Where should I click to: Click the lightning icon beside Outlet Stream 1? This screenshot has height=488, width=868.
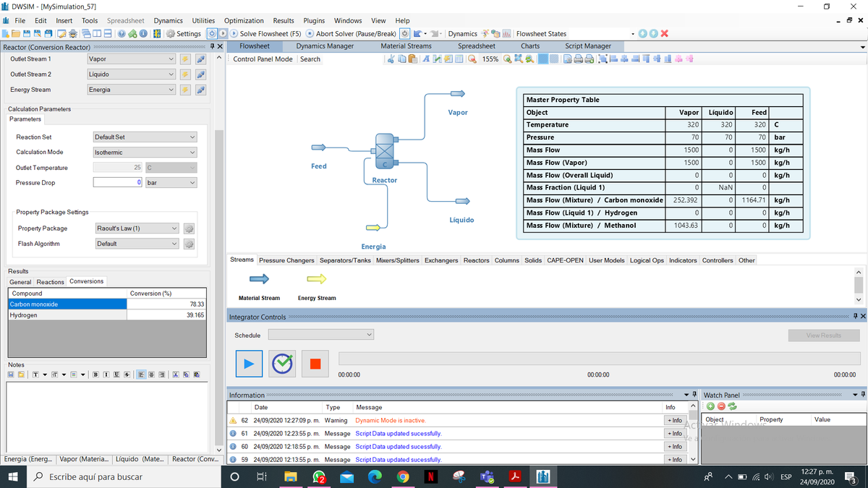tap(186, 59)
